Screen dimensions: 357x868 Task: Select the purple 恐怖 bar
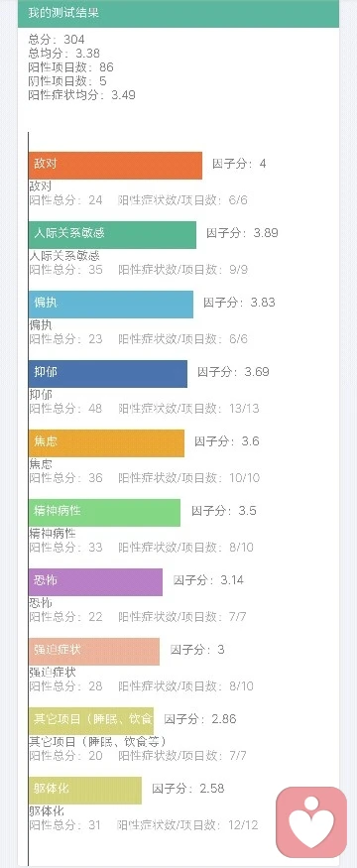[96, 581]
